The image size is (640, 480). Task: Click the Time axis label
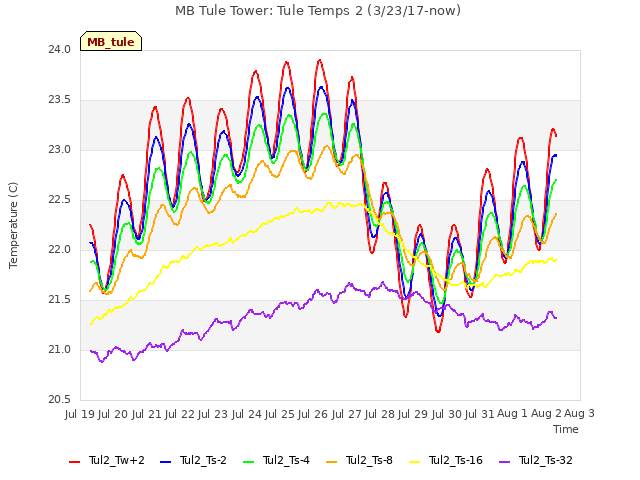click(x=566, y=429)
